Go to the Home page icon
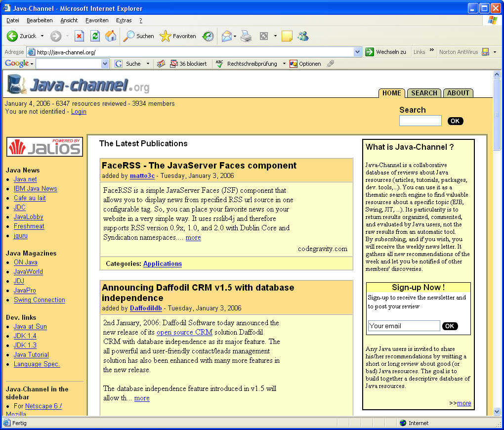This screenshot has height=430, width=504. click(111, 36)
